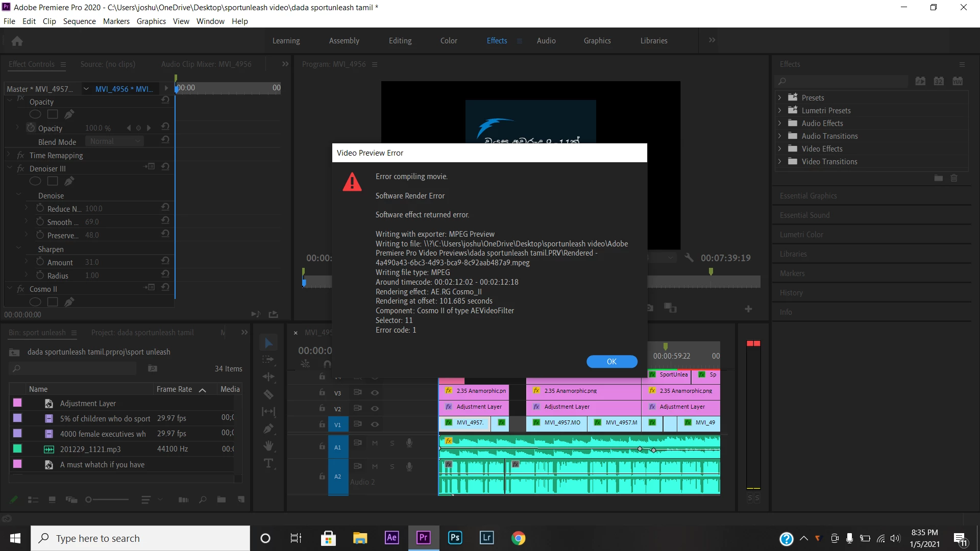Select the Selection tool arrow

click(268, 343)
